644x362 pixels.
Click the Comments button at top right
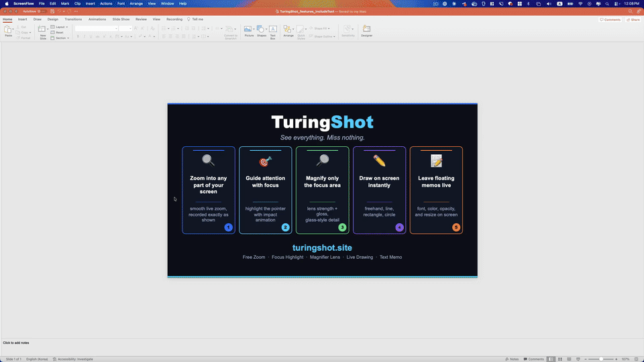tap(610, 19)
